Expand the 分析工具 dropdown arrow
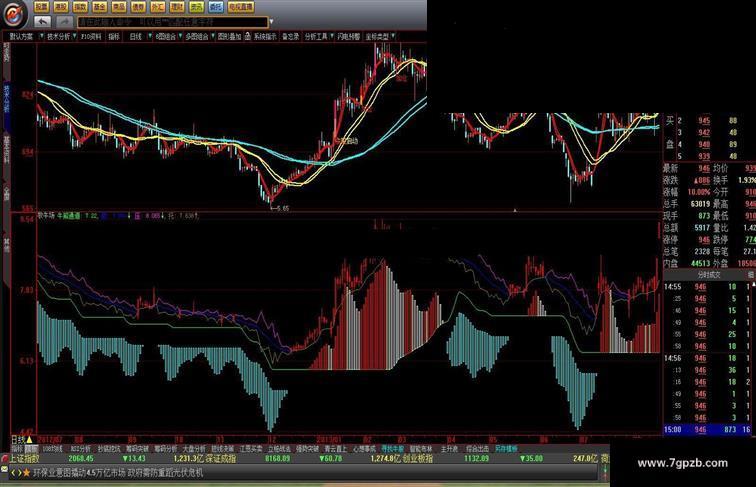 pyautogui.click(x=332, y=36)
